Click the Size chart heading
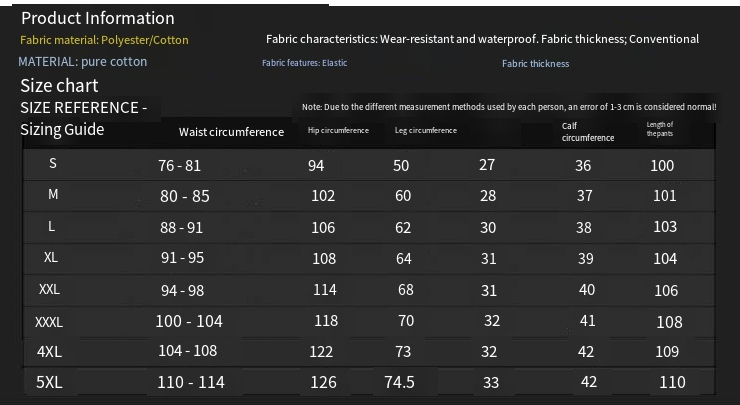The width and height of the screenshot is (740, 405). pyautogui.click(x=59, y=86)
